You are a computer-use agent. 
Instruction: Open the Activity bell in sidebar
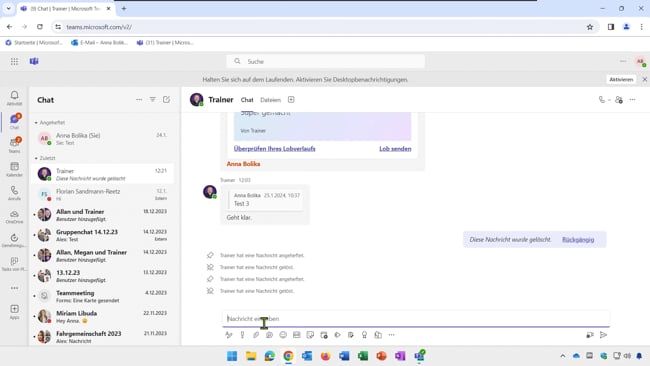coord(15,98)
